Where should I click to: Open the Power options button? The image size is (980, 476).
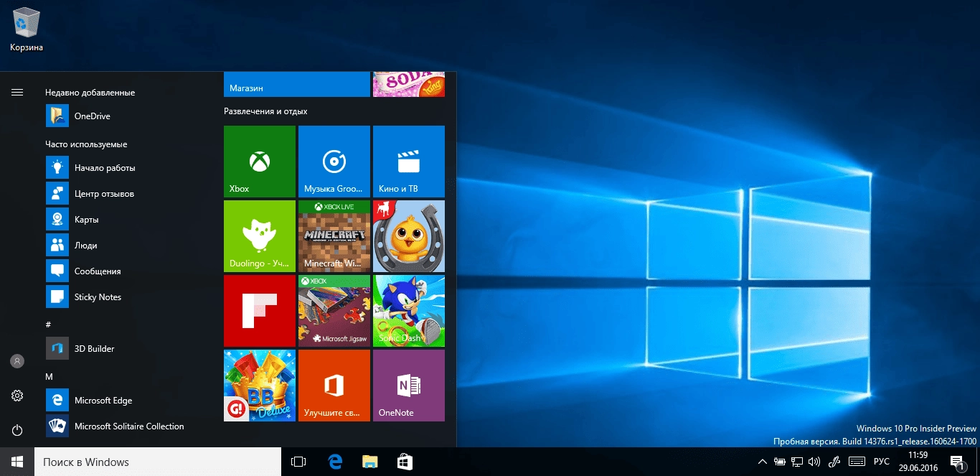pyautogui.click(x=17, y=430)
